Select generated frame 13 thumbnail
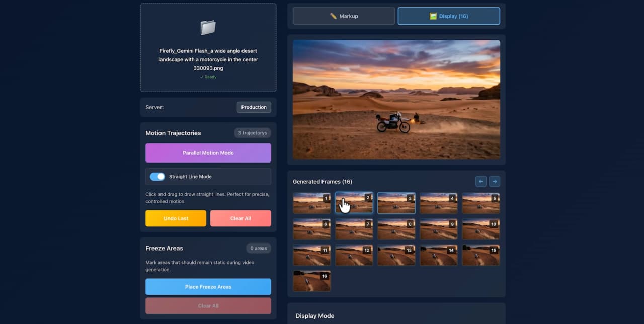This screenshot has height=324, width=644. pyautogui.click(x=396, y=255)
